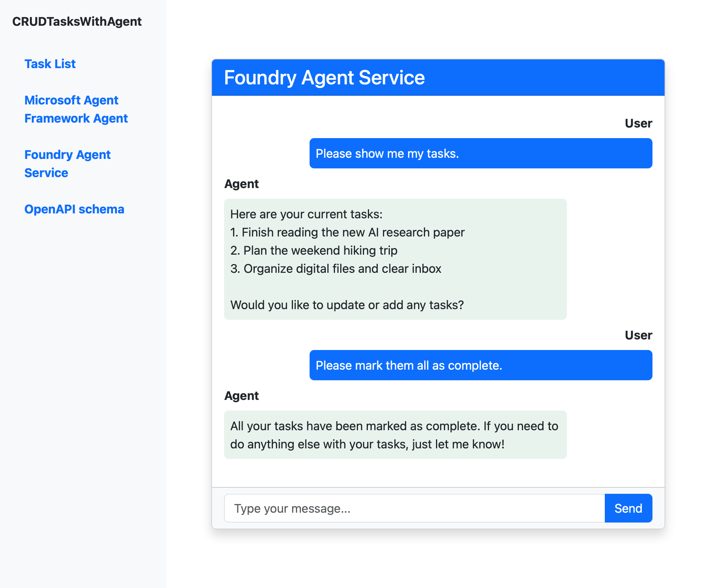710x588 pixels.
Task: Click the CRUDTasksWithAgent app title
Action: click(x=77, y=22)
